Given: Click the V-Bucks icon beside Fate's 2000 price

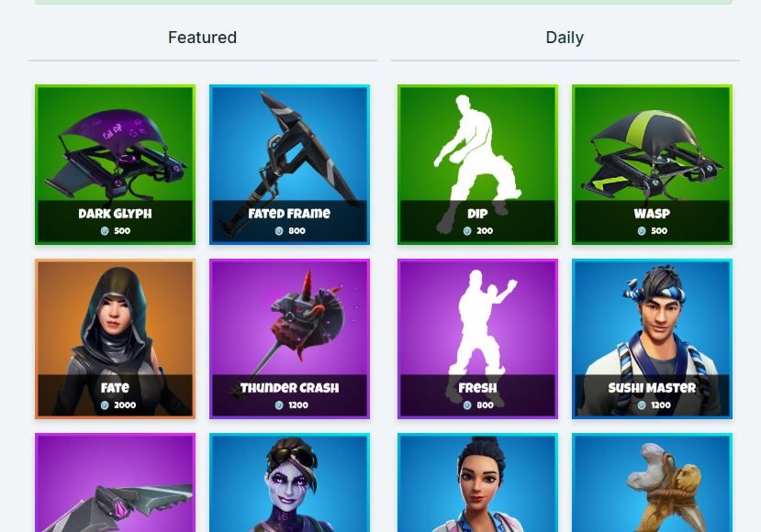Looking at the screenshot, I should pos(105,405).
